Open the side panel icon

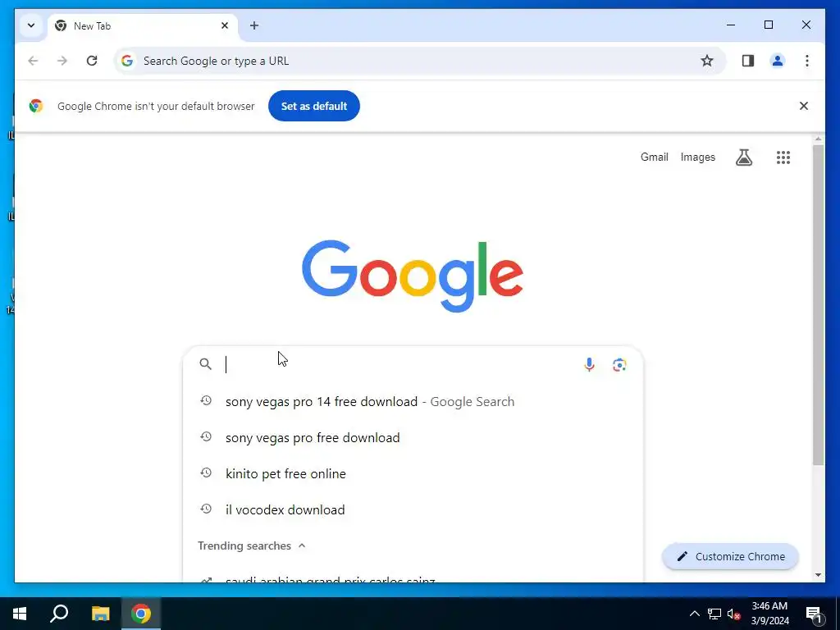pos(748,61)
